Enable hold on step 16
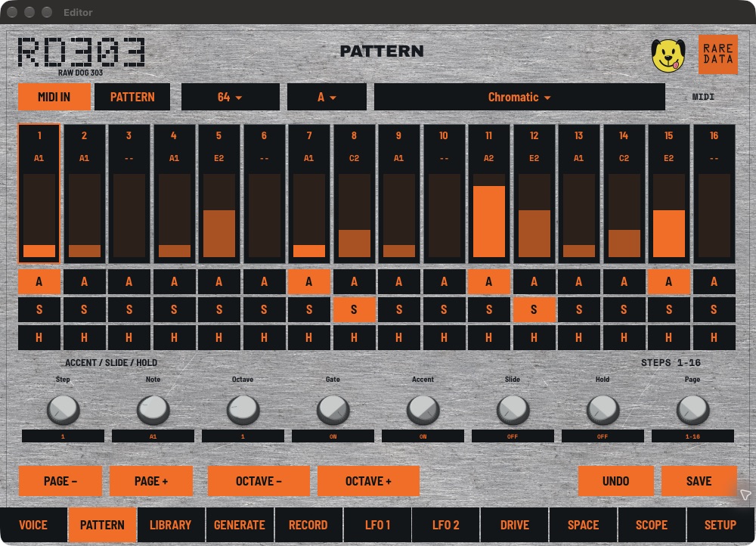 coord(714,337)
